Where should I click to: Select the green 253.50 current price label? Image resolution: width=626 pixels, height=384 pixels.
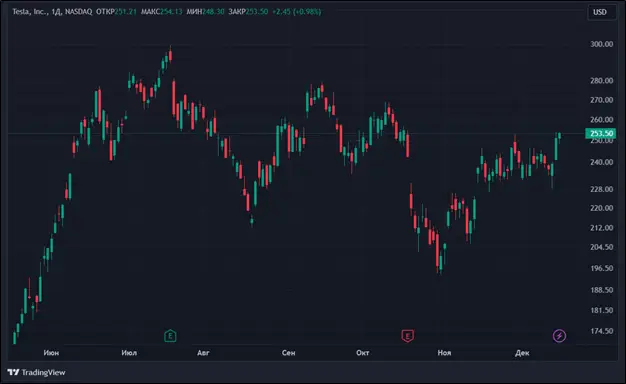click(x=600, y=133)
